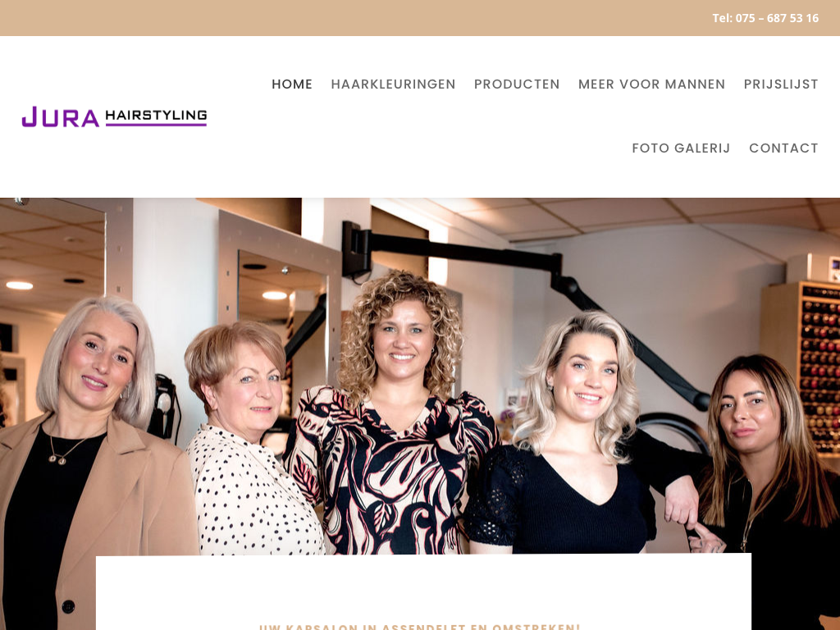Click the Jura Hairstyling logo
840x630 pixels.
pyautogui.click(x=114, y=116)
